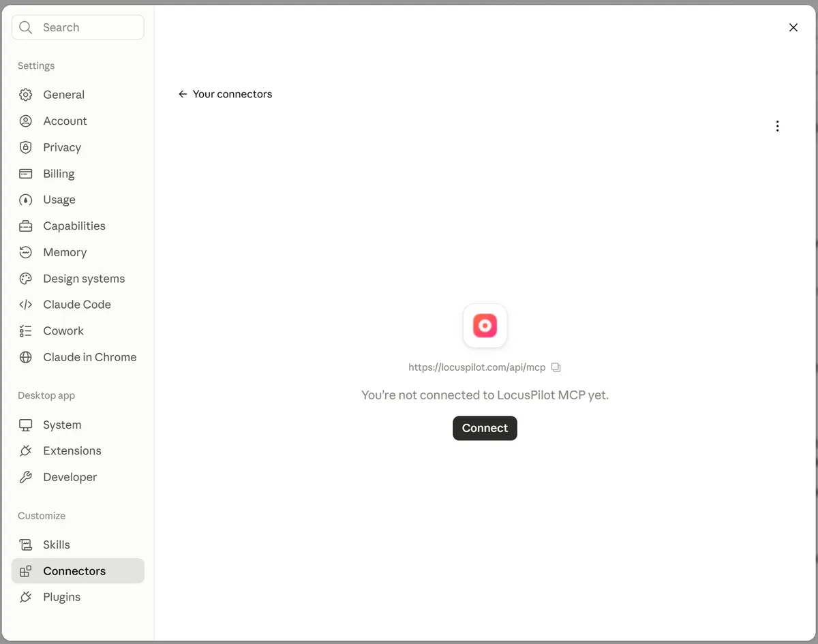Open Capabilities settings
Image resolution: width=818 pixels, height=644 pixels.
(x=78, y=226)
